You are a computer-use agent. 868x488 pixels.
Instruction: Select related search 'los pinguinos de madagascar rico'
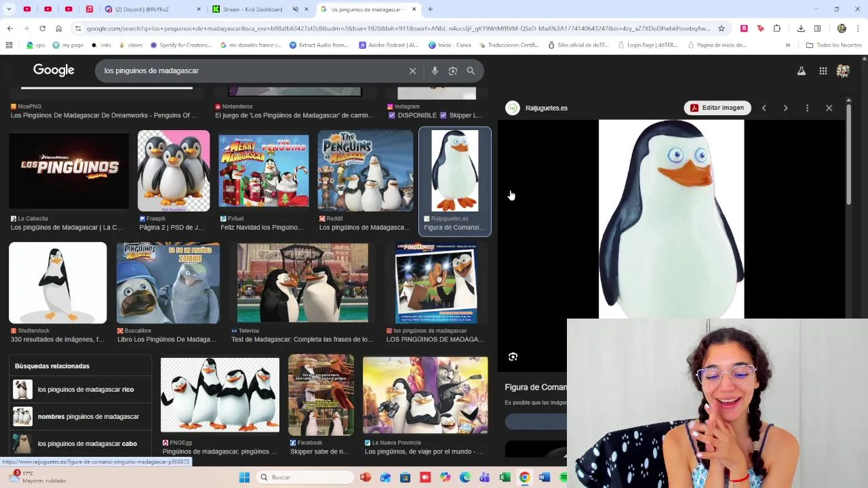tap(80, 390)
